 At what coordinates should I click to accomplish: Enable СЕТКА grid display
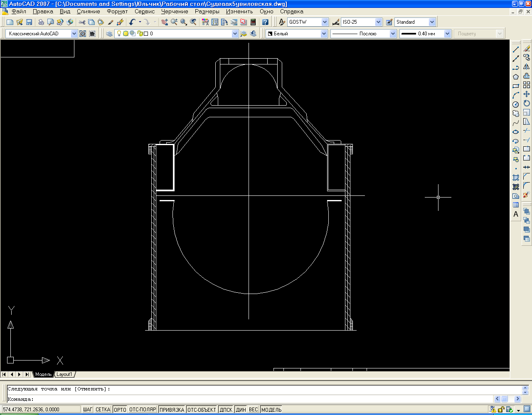coord(103,410)
